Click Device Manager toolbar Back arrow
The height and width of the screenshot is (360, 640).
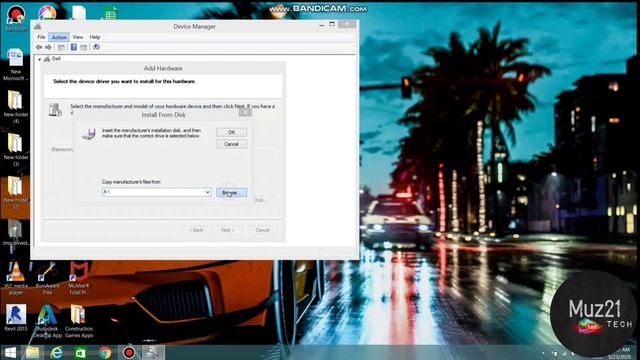[x=39, y=47]
